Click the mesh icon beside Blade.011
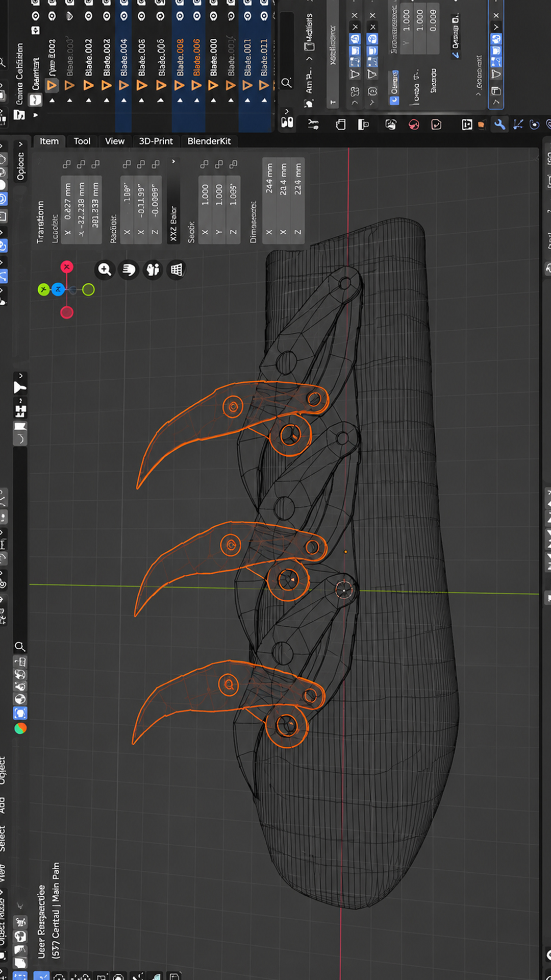Image resolution: width=551 pixels, height=980 pixels. tap(264, 85)
